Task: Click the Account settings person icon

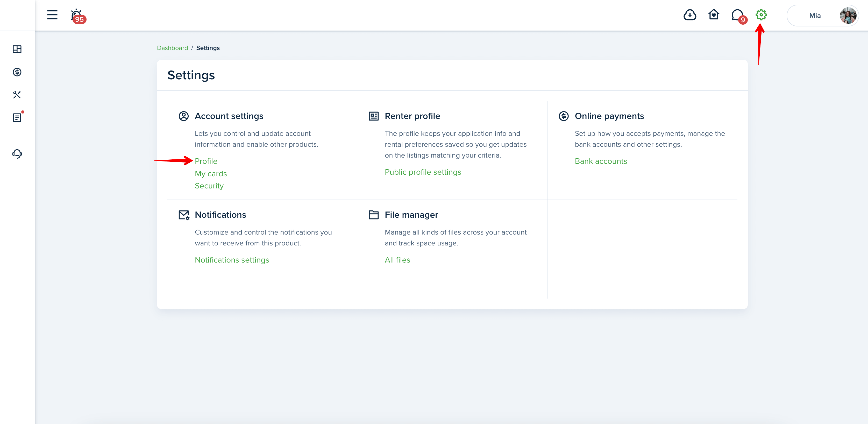Action: [183, 116]
